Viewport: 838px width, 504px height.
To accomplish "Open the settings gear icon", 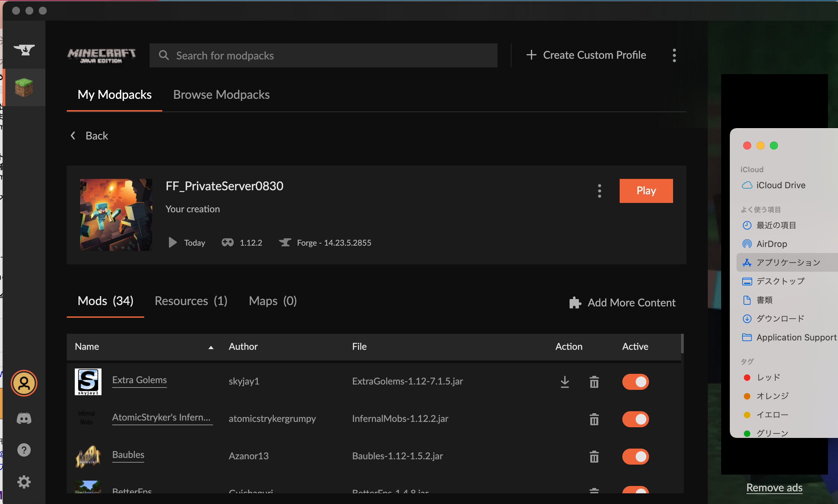I will tap(24, 482).
